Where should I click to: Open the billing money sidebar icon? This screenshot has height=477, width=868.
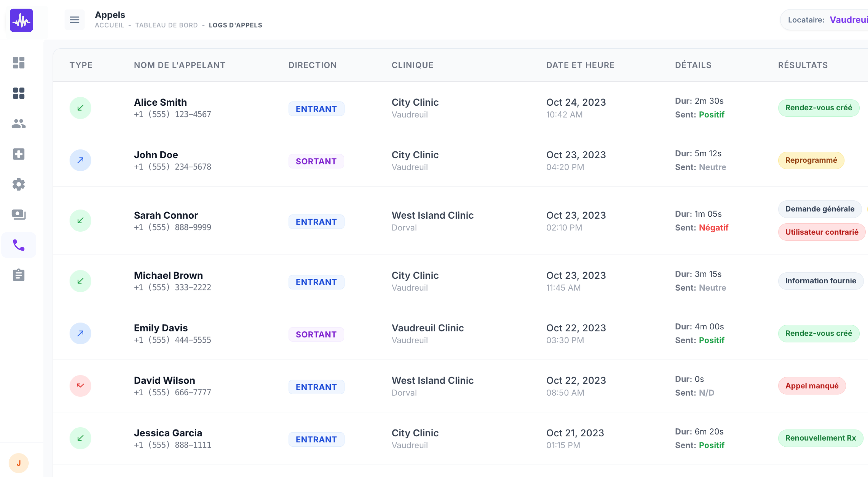coord(18,214)
